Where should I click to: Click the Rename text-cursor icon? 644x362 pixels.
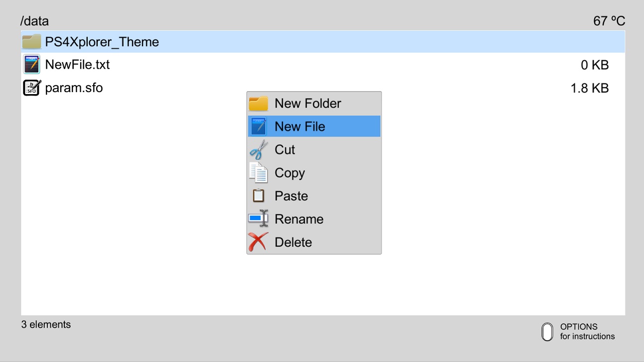coord(258,219)
